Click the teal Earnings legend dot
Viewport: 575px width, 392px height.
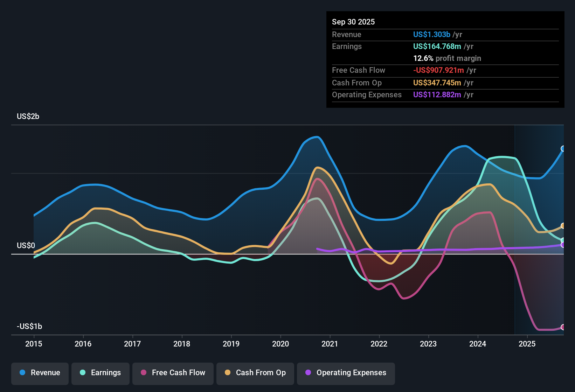(x=83, y=373)
